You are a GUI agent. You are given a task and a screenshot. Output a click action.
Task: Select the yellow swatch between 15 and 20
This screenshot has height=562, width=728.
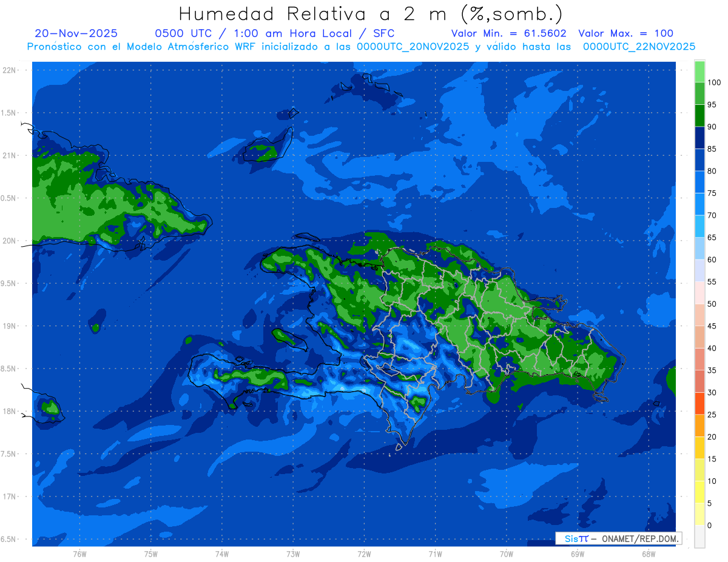(699, 448)
